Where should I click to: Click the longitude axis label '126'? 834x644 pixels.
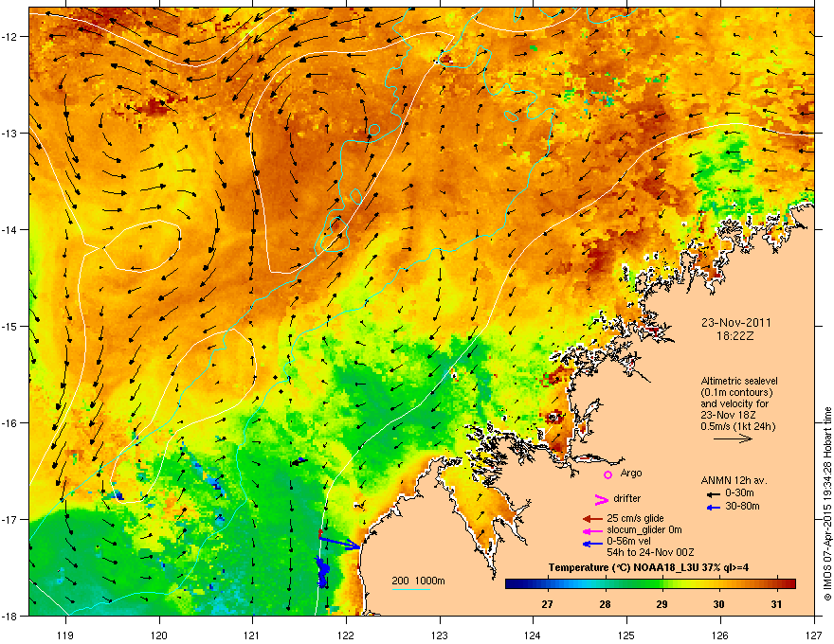[x=720, y=635]
